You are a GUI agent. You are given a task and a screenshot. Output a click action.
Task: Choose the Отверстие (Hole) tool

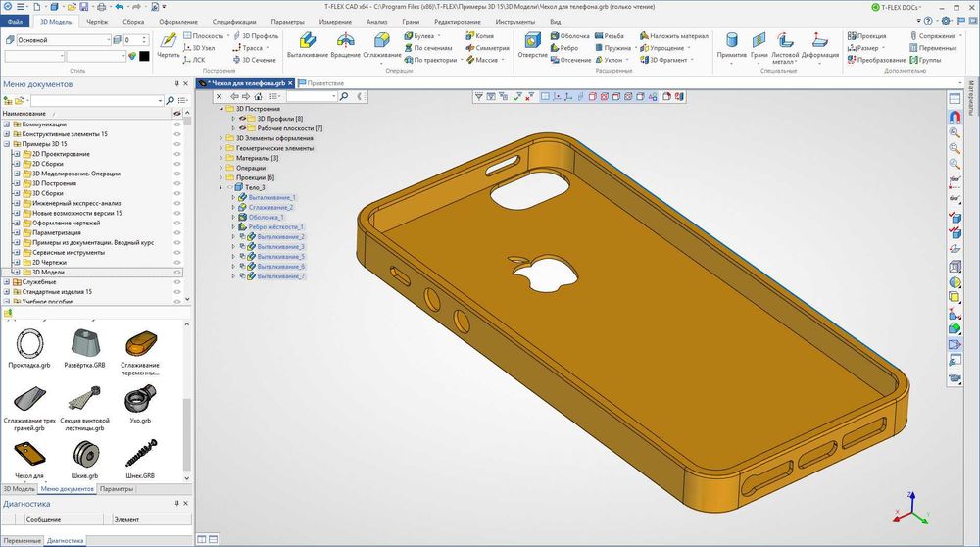pyautogui.click(x=532, y=43)
